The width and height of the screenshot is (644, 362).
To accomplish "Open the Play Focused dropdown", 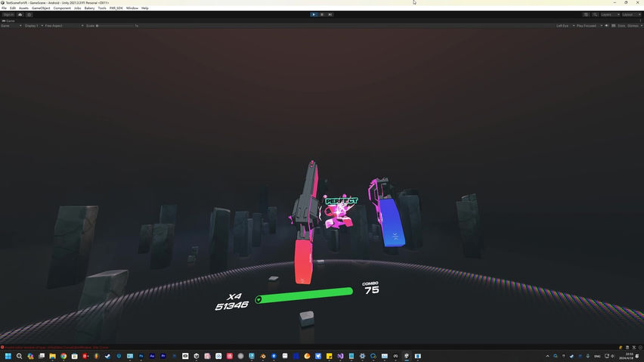I will pos(590,26).
